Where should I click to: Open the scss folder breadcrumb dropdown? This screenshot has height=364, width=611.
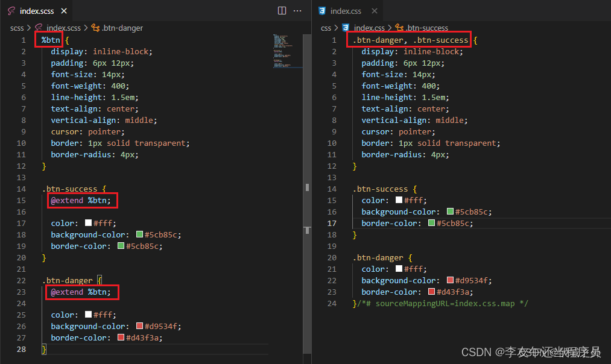pos(17,28)
